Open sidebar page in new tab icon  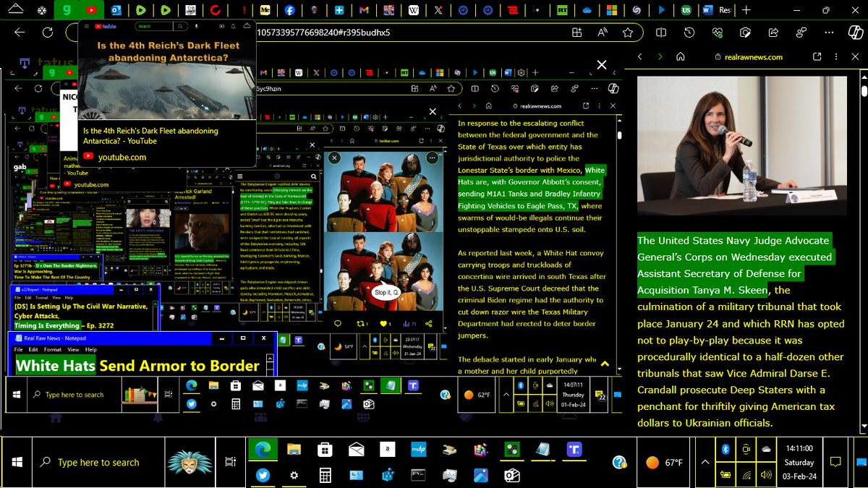(817, 56)
